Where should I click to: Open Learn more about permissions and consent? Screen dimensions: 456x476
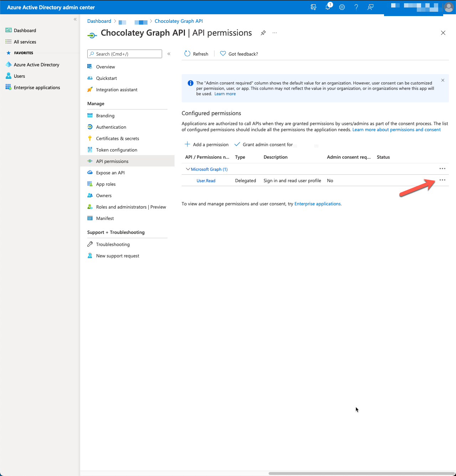(397, 130)
